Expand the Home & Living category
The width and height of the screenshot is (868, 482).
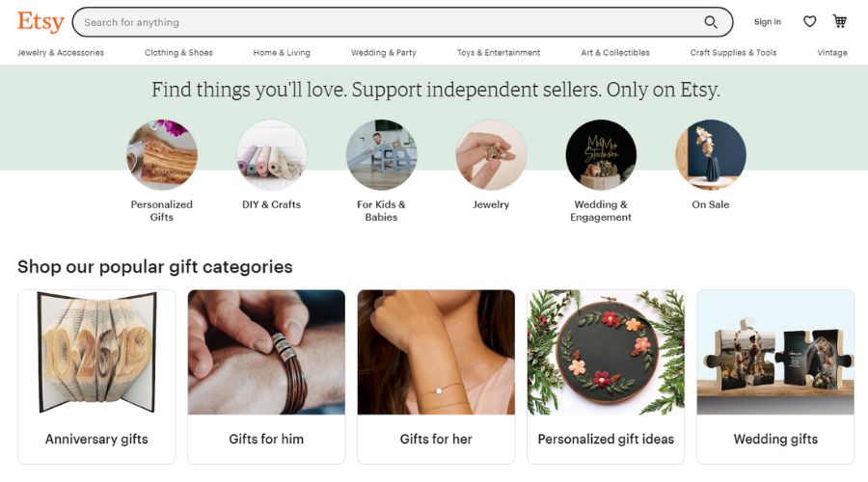282,53
